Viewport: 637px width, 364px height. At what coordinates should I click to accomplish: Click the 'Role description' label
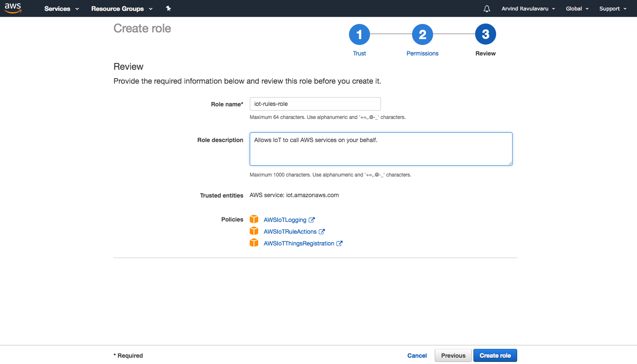tap(220, 140)
